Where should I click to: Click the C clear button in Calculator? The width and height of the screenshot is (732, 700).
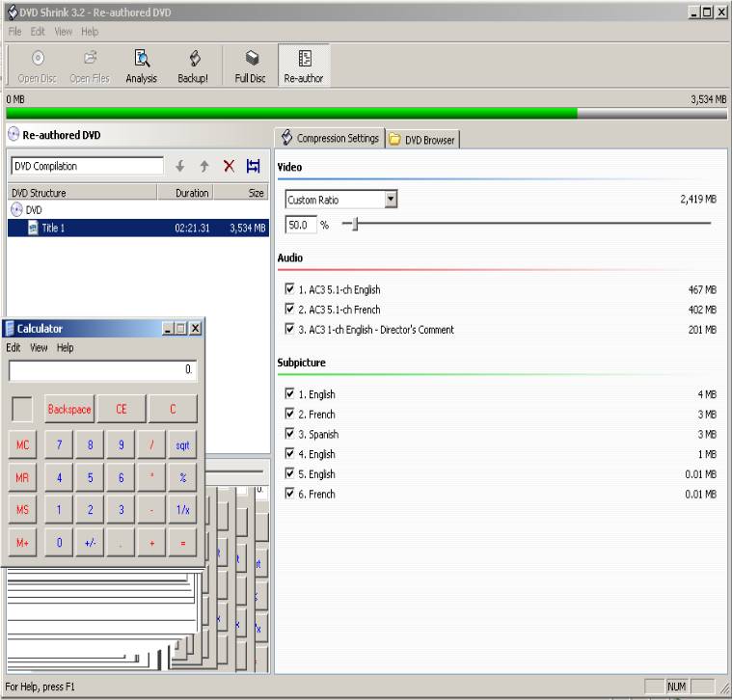[x=173, y=409]
